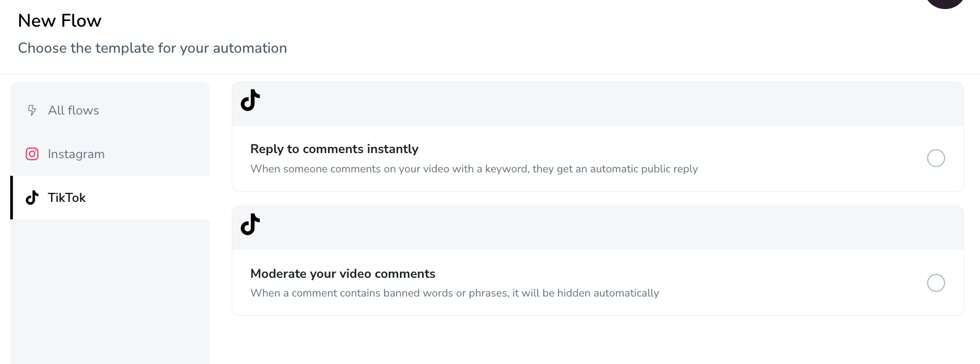Click the banned words description text

455,293
